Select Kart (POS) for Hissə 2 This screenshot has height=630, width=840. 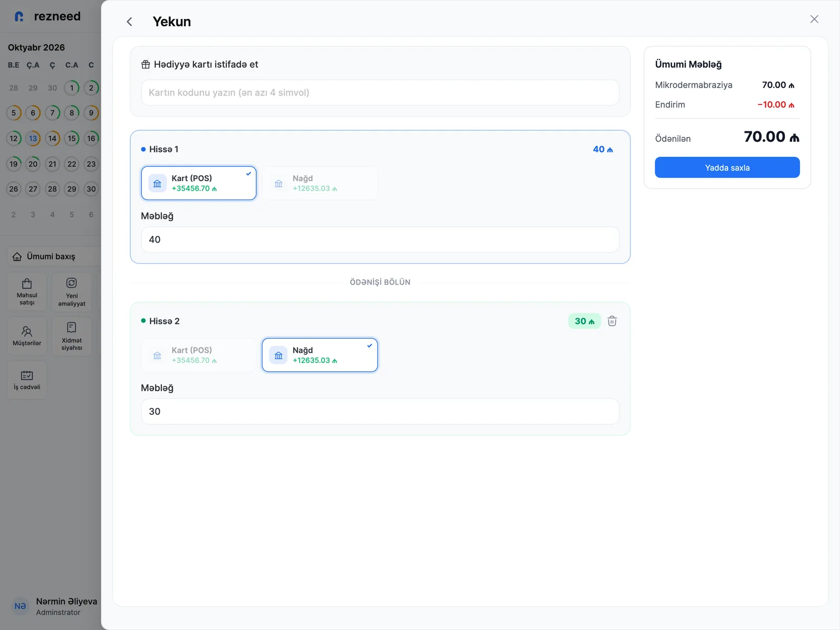tap(199, 355)
